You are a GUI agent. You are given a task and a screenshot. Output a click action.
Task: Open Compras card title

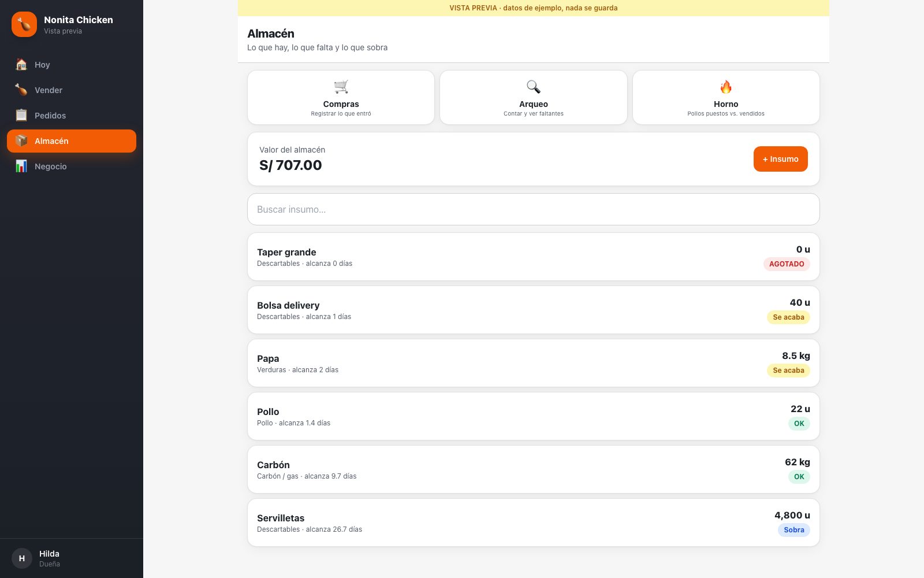[x=341, y=104]
